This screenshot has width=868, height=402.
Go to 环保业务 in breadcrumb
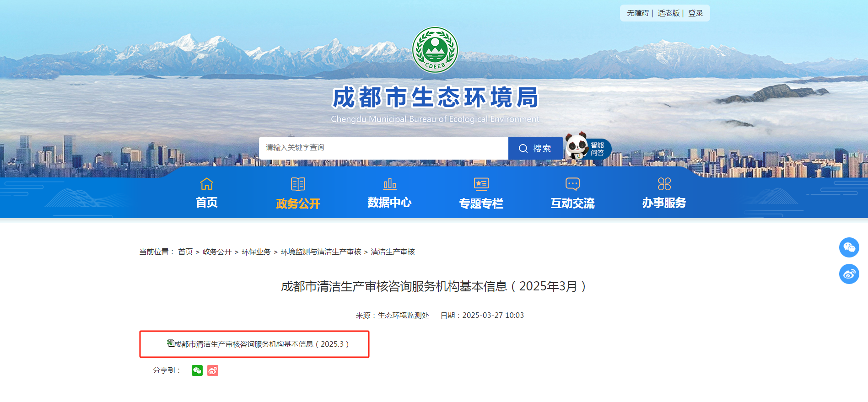coord(256,252)
